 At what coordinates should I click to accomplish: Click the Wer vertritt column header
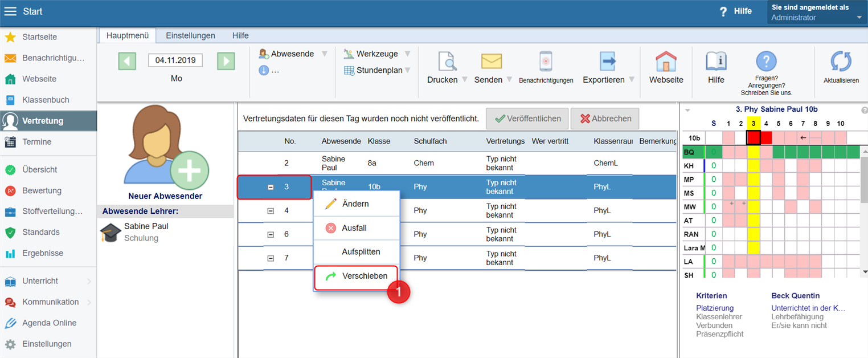click(551, 141)
